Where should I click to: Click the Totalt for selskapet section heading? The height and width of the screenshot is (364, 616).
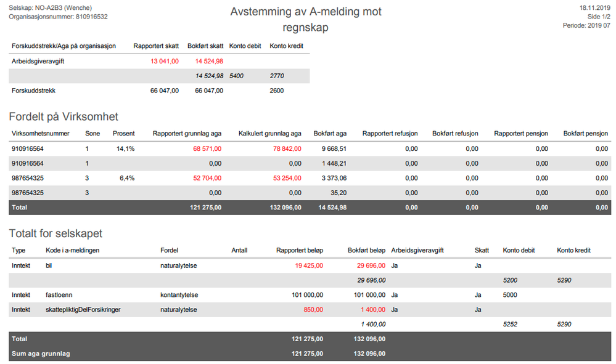click(55, 233)
